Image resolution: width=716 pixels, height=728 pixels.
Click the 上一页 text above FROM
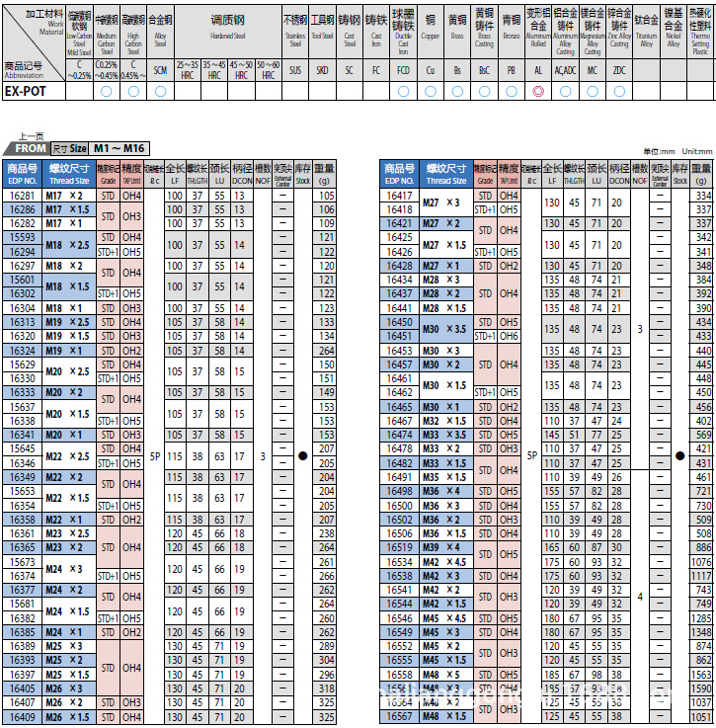pos(32,136)
